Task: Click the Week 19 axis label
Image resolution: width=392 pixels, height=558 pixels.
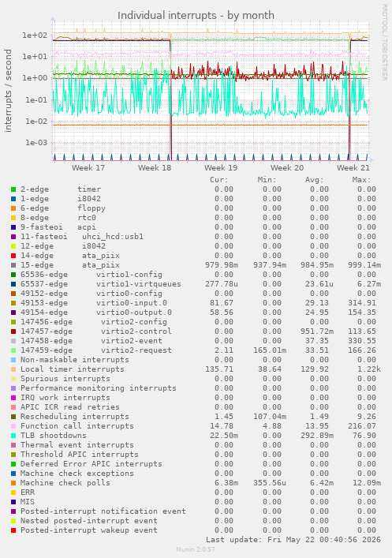Action: pos(221,167)
